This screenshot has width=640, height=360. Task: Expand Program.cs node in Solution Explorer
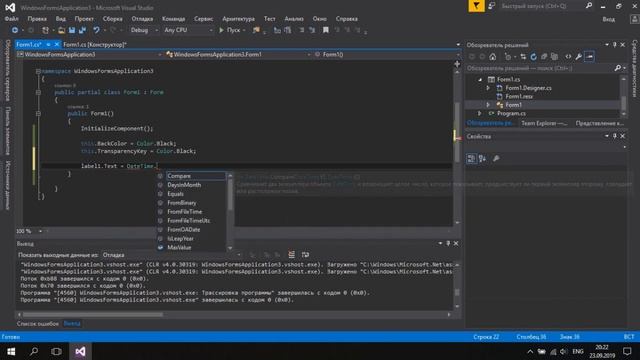click(480, 113)
